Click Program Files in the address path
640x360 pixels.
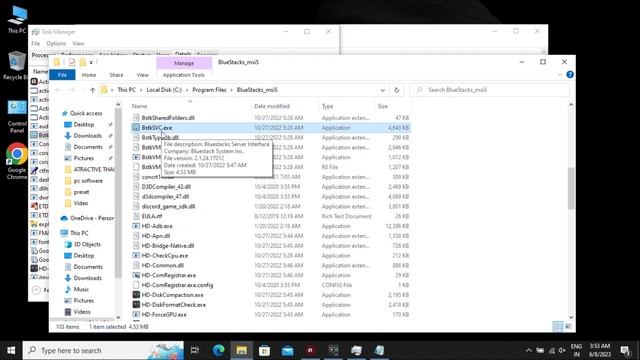[209, 90]
